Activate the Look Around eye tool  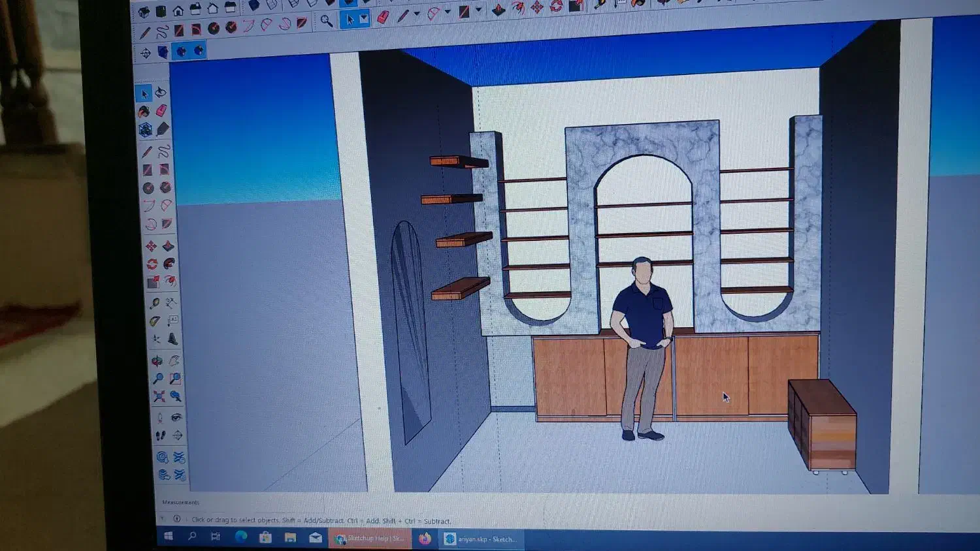(176, 417)
